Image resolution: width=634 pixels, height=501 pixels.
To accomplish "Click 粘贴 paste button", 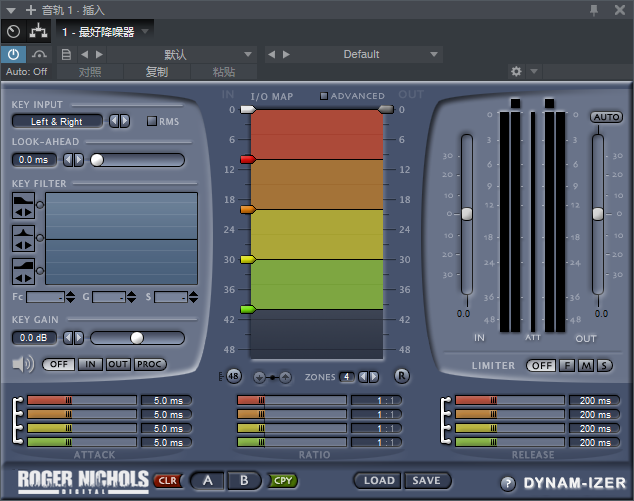I will click(x=224, y=72).
